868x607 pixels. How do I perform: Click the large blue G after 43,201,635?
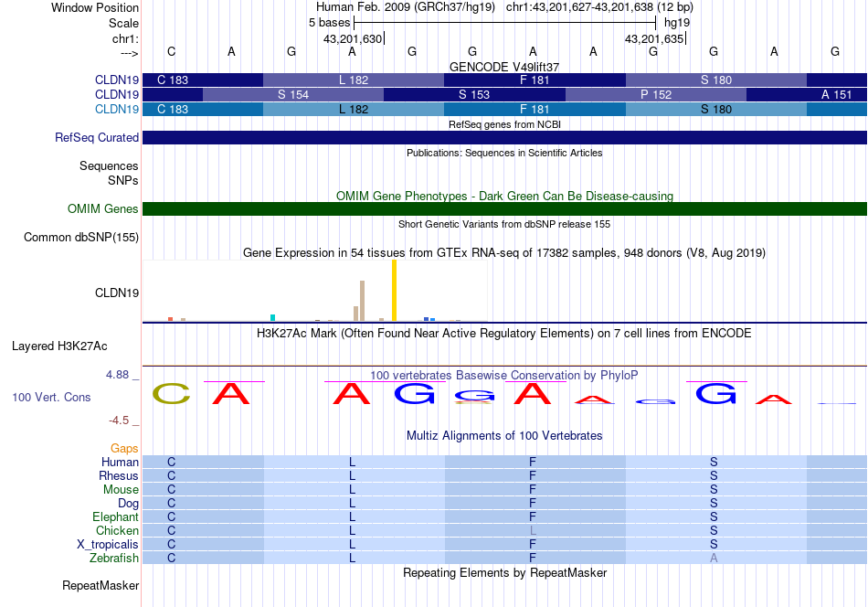click(x=715, y=394)
